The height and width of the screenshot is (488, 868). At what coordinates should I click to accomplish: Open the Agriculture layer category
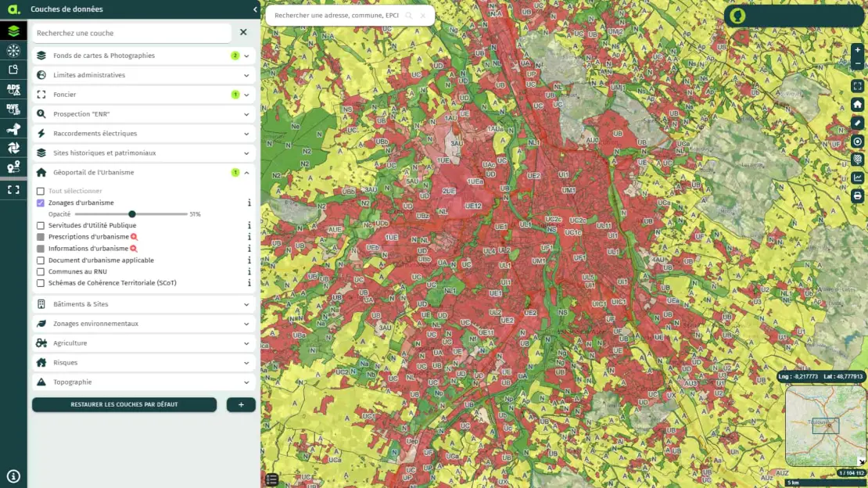145,343
